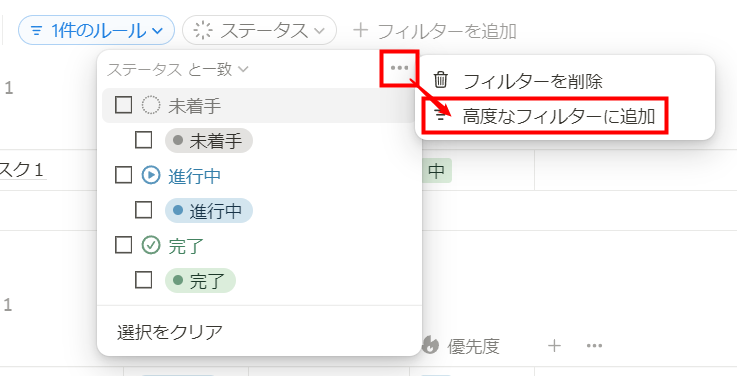Viewport: 737px width, 376px height.
Task: Click the 進行中 group play icon
Action: pos(151,175)
